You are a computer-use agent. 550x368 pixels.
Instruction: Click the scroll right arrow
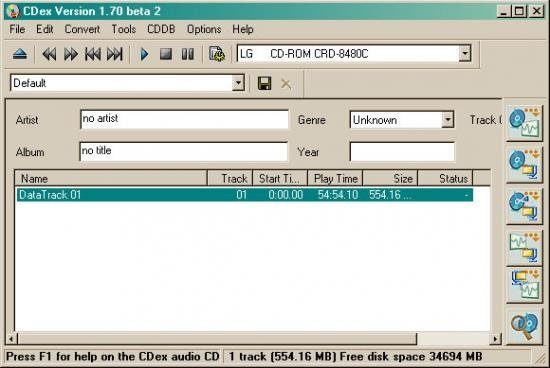coord(495,339)
